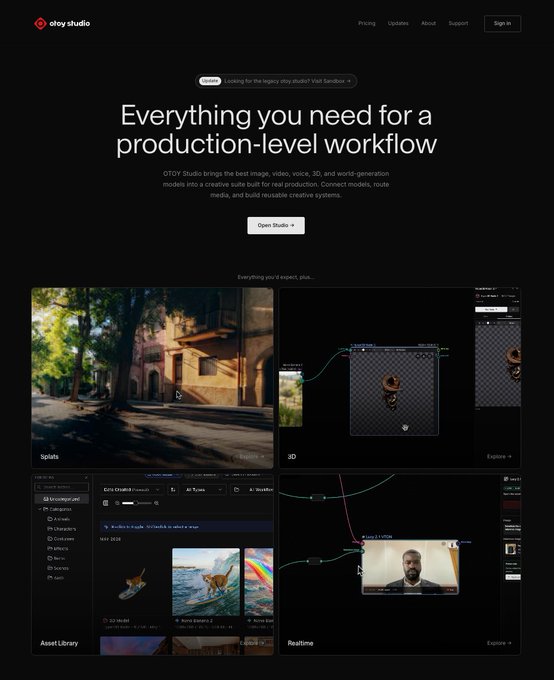Open the Updates page
Screen dimensions: 554x680
[x=398, y=23]
